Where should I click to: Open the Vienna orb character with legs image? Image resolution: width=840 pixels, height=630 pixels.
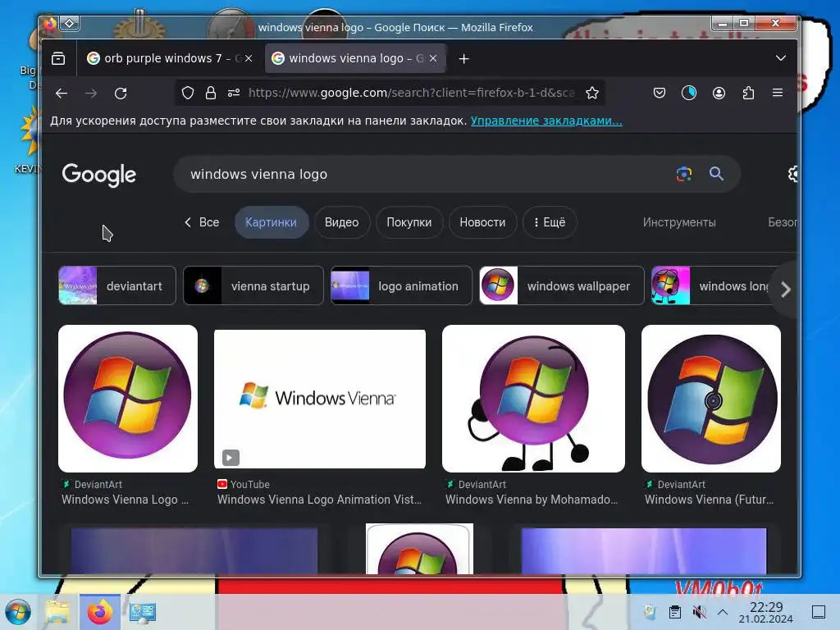[533, 399]
